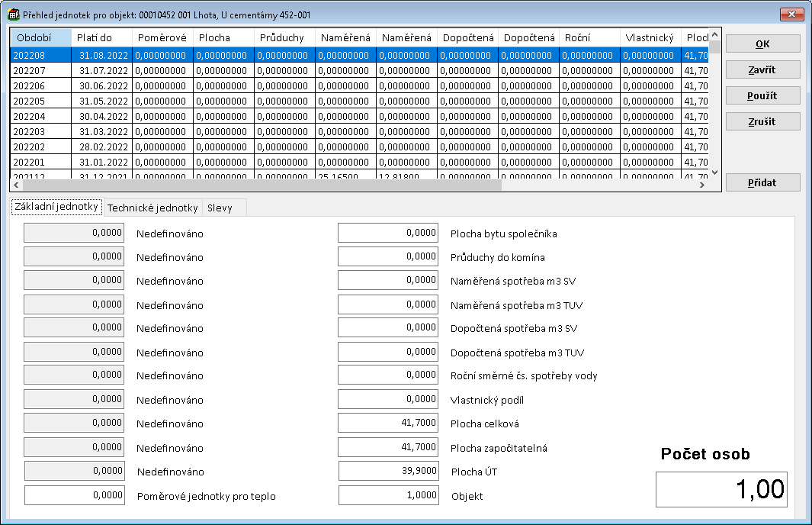
Task: Select the Základní jednotky tab
Action: [x=56, y=207]
